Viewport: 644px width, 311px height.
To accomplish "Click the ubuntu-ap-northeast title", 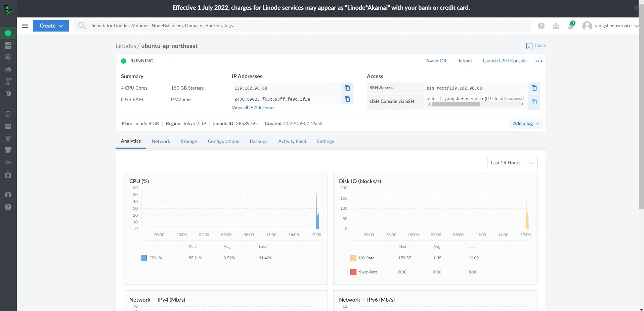I will pyautogui.click(x=169, y=46).
